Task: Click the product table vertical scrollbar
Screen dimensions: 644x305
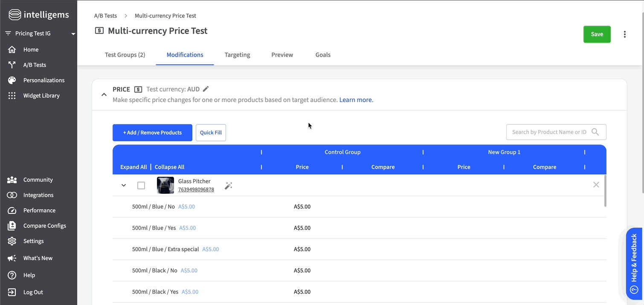Action: click(x=605, y=191)
